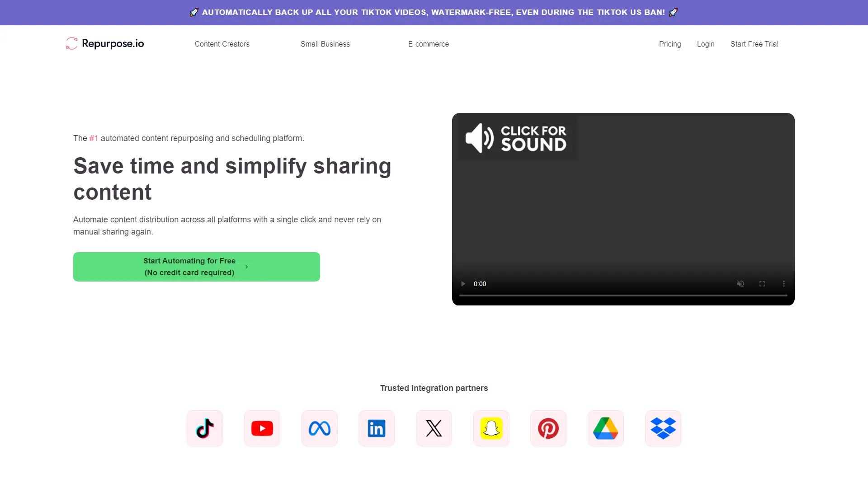Click the YouTube integration icon
868x488 pixels.
(262, 428)
